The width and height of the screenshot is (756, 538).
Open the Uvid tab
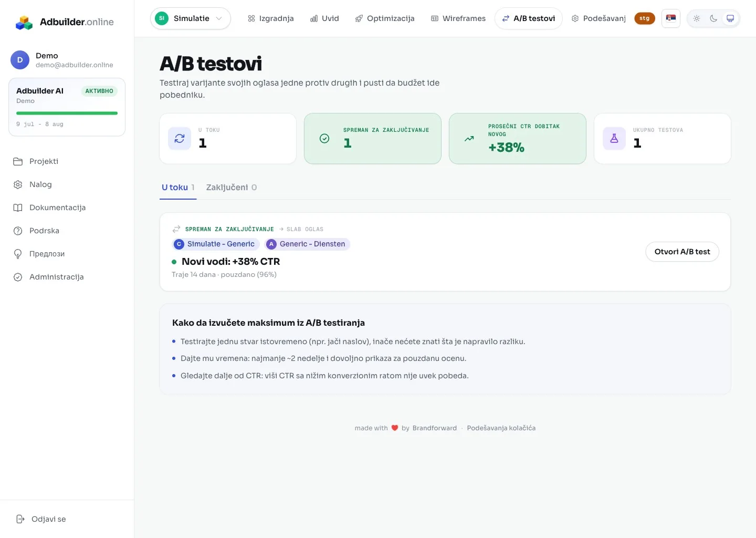(324, 18)
